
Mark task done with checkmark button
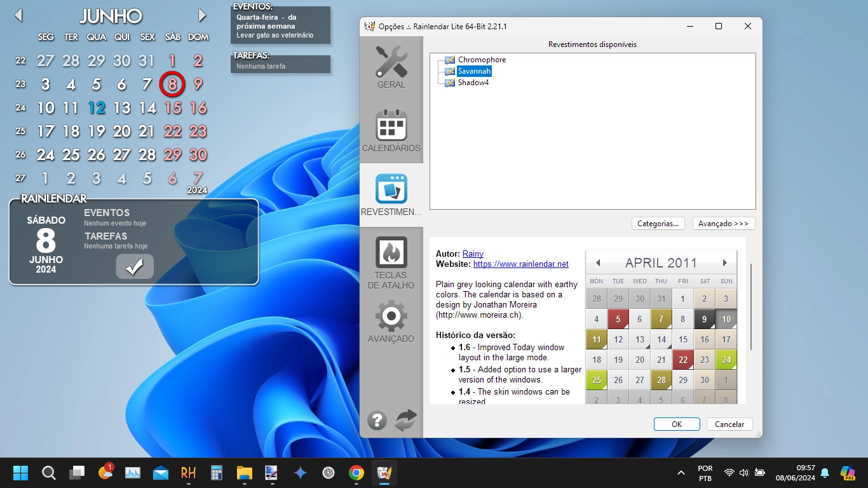(x=135, y=267)
